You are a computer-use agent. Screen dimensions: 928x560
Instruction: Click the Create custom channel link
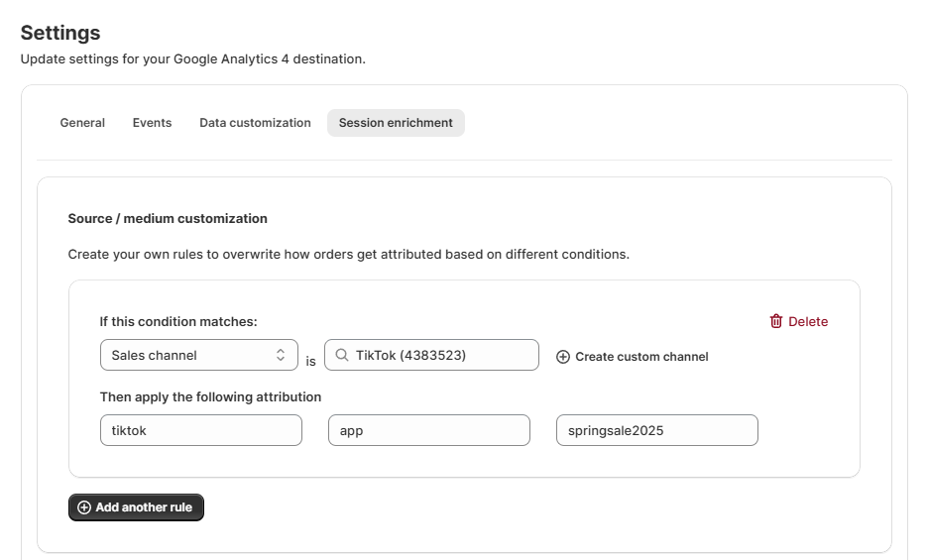coord(641,357)
